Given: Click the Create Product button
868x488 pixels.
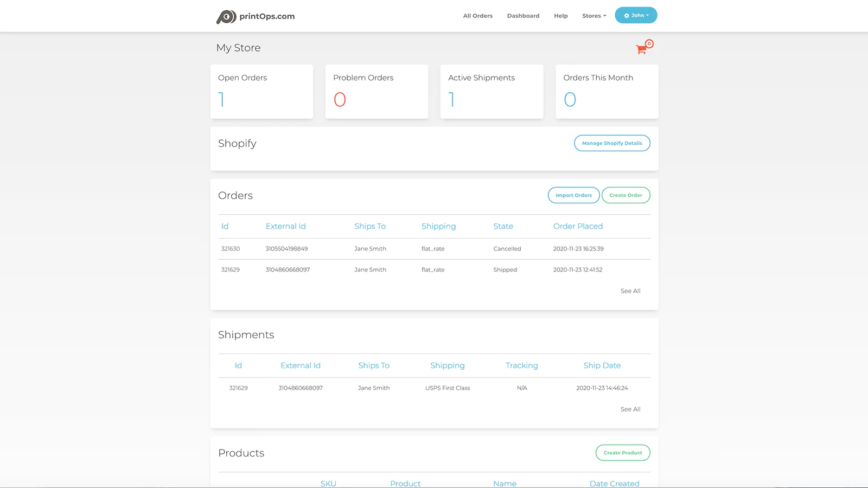Looking at the screenshot, I should (623, 453).
